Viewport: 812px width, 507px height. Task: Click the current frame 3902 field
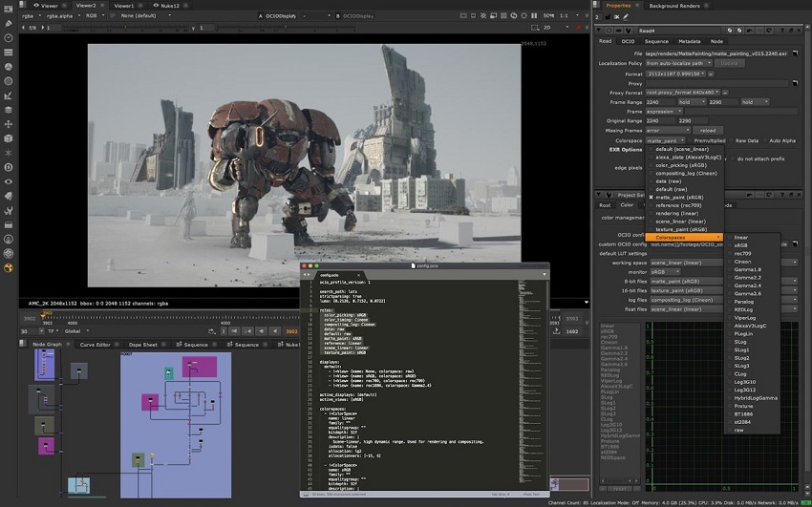(292, 331)
